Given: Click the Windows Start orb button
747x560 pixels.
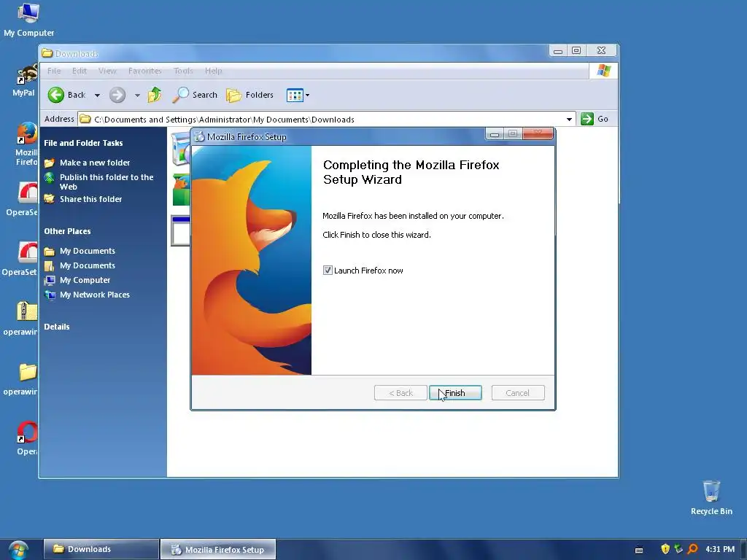Looking at the screenshot, I should coord(18,550).
